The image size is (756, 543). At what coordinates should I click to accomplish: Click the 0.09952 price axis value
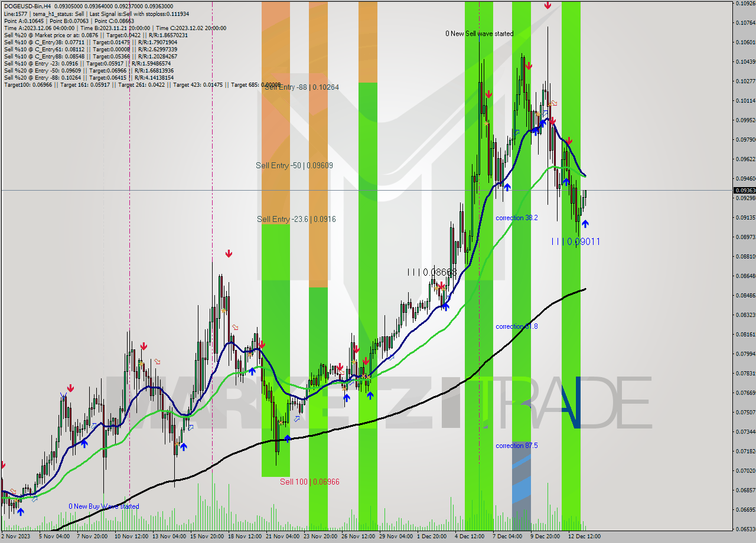tap(745, 120)
